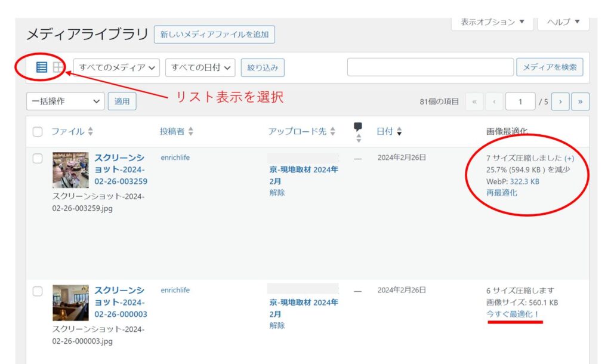
Task: Click 解除 in the first row
Action: tap(277, 193)
